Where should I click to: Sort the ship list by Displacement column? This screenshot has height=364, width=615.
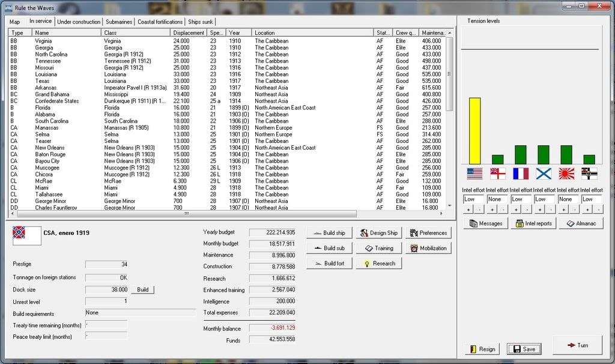tap(189, 33)
